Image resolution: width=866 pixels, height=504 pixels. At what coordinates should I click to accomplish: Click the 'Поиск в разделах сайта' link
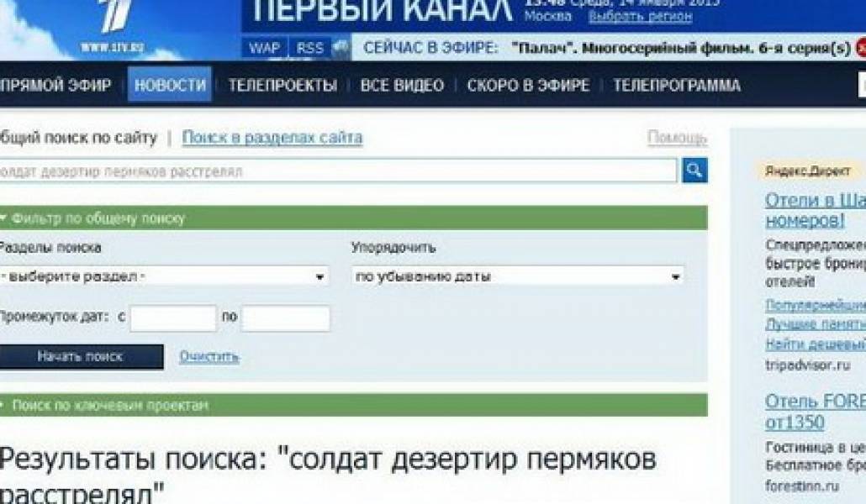272,138
